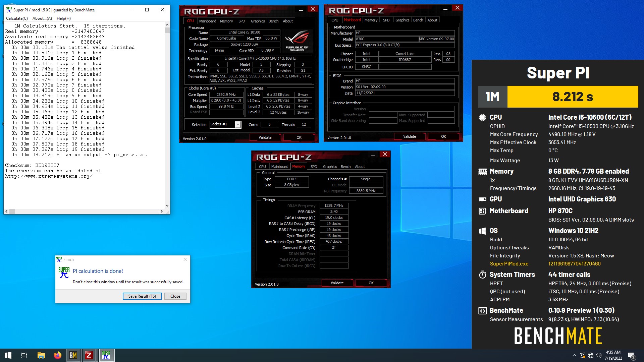Open Graphics tab in Memory window
This screenshot has width=644, height=362.
(330, 167)
